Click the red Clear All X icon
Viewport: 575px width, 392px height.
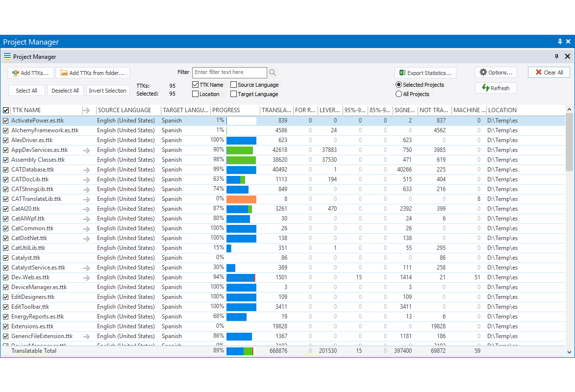538,73
